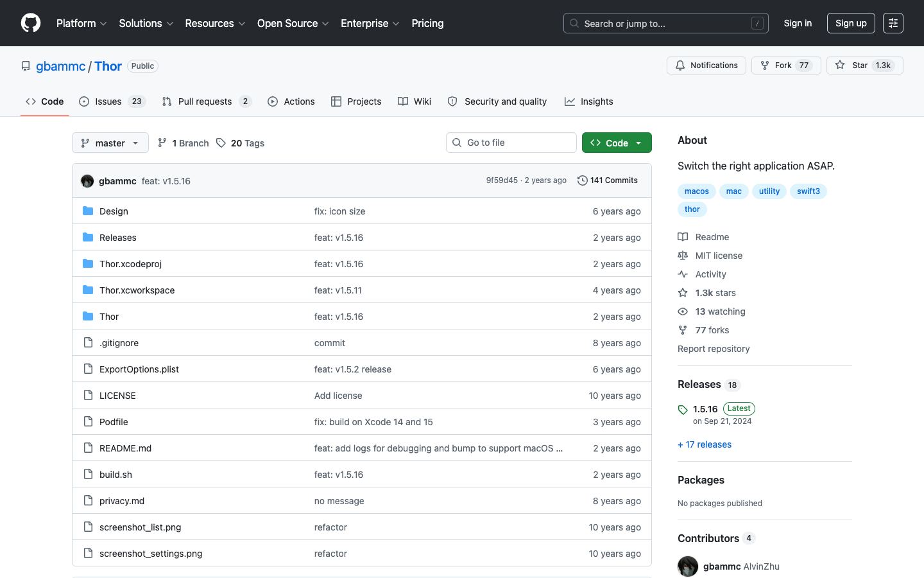Image resolution: width=924 pixels, height=578 pixels.
Task: Click the build.sh file icon
Action: pos(88,474)
